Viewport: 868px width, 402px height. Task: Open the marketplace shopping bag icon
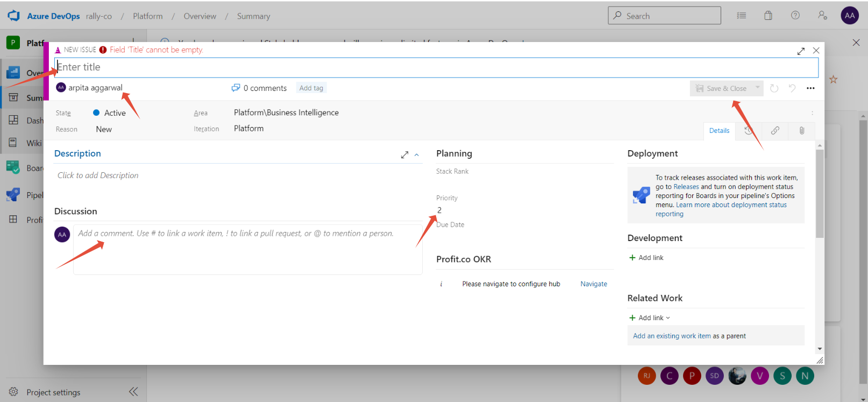(768, 16)
